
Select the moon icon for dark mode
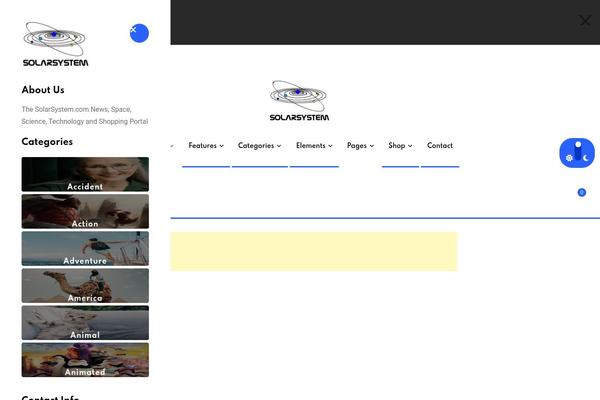[x=585, y=158]
